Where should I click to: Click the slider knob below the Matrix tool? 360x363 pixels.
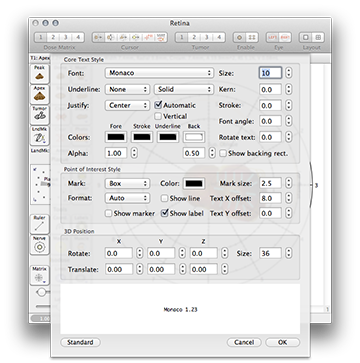click(x=41, y=292)
